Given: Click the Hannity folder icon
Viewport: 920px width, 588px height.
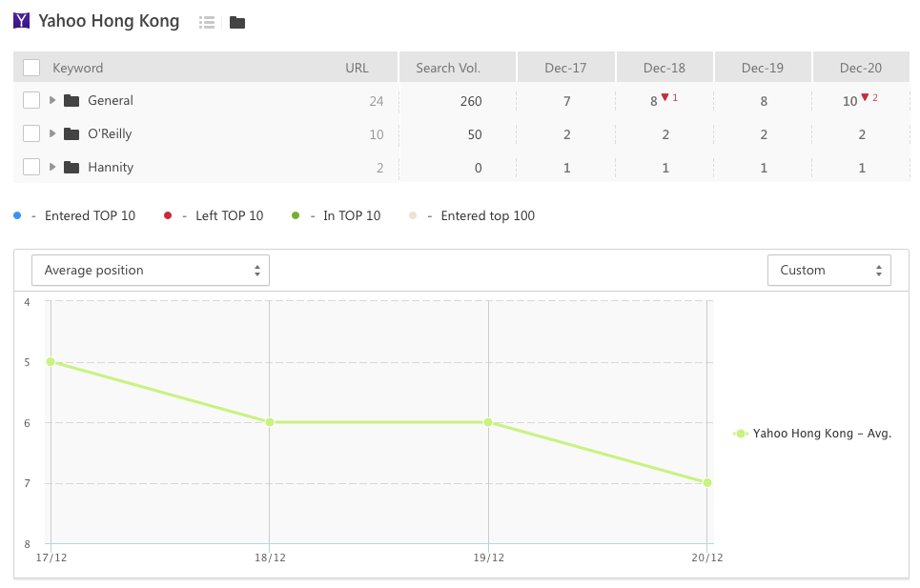Looking at the screenshot, I should (x=72, y=168).
